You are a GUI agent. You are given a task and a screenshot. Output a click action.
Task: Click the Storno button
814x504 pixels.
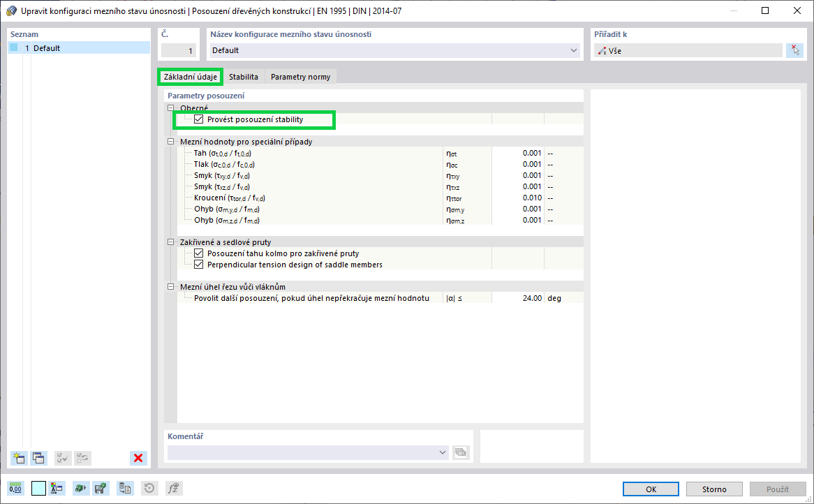(714, 489)
